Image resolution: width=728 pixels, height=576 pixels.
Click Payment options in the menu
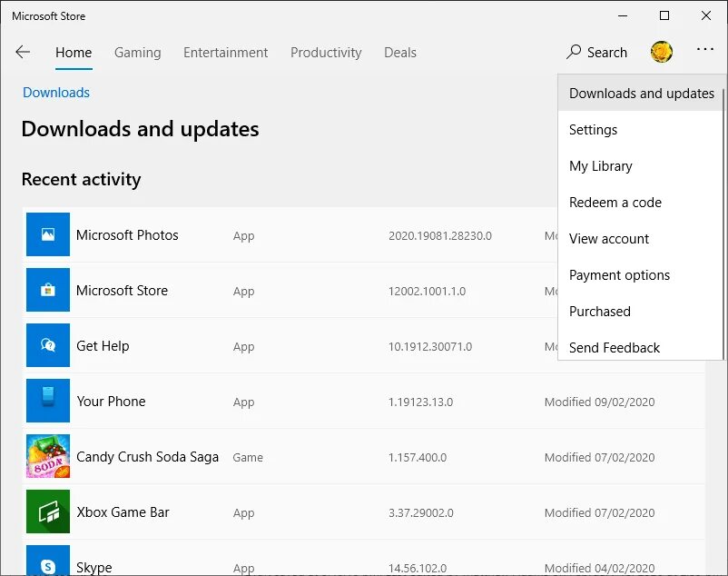pos(620,275)
